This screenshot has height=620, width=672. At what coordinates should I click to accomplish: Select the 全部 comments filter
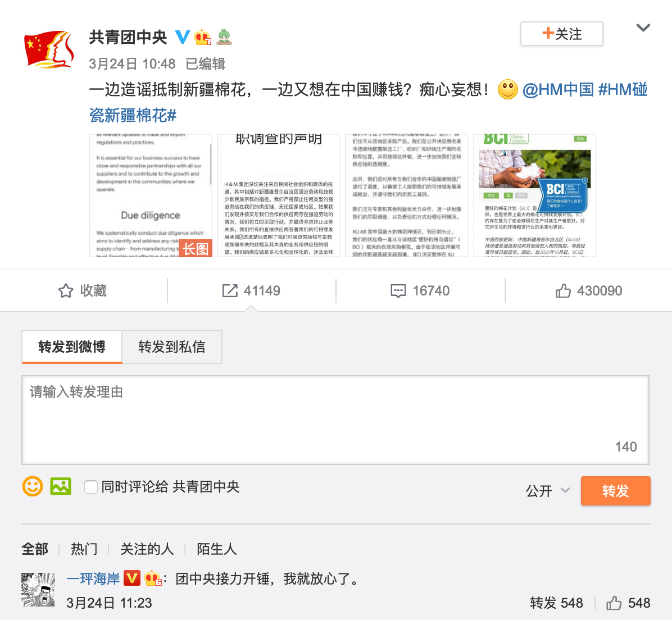(x=35, y=549)
